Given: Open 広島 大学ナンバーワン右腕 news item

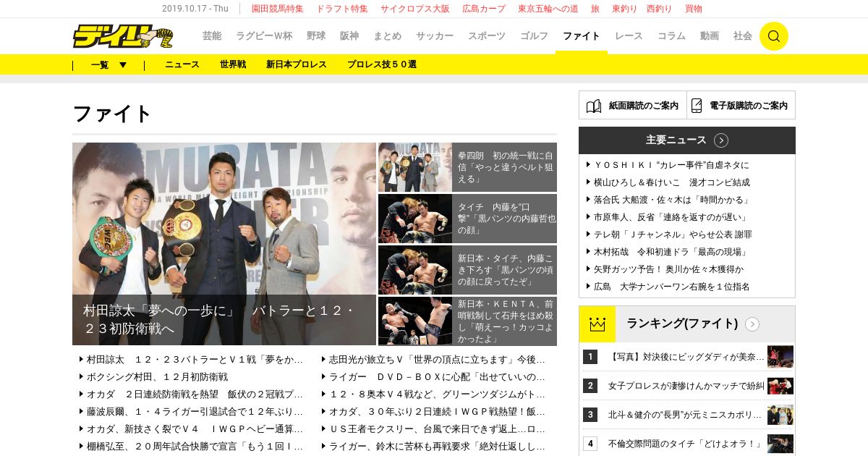Looking at the screenshot, I should [x=672, y=287].
